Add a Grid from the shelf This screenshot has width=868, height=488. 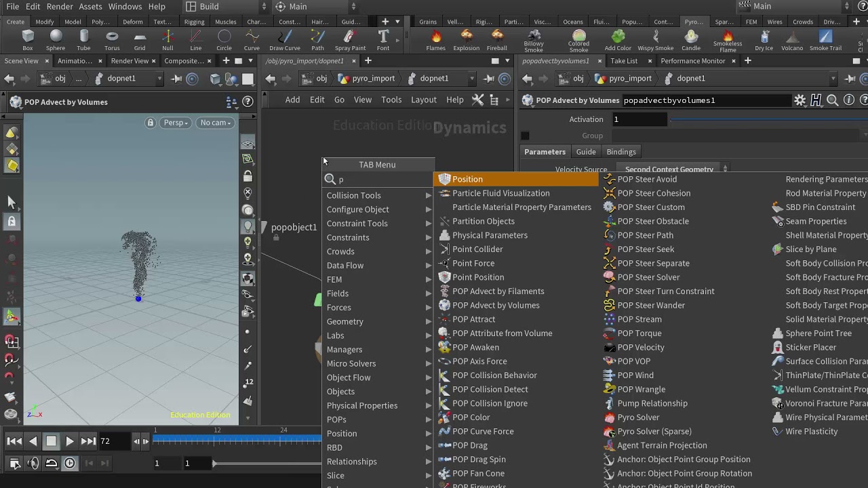click(x=140, y=40)
